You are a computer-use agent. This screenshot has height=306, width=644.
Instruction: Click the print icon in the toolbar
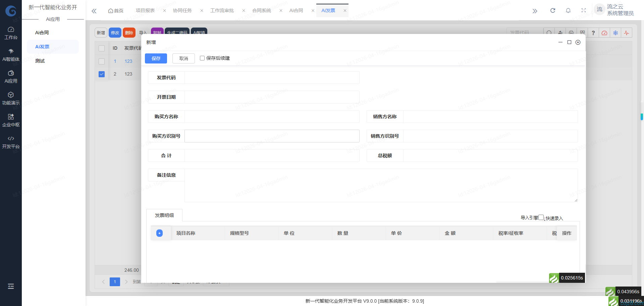(x=571, y=33)
